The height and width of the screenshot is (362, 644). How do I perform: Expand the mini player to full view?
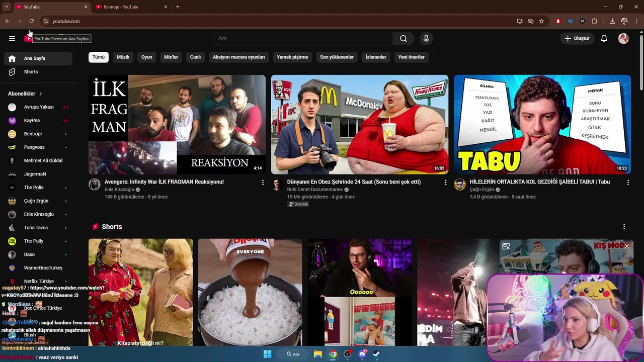(506, 246)
